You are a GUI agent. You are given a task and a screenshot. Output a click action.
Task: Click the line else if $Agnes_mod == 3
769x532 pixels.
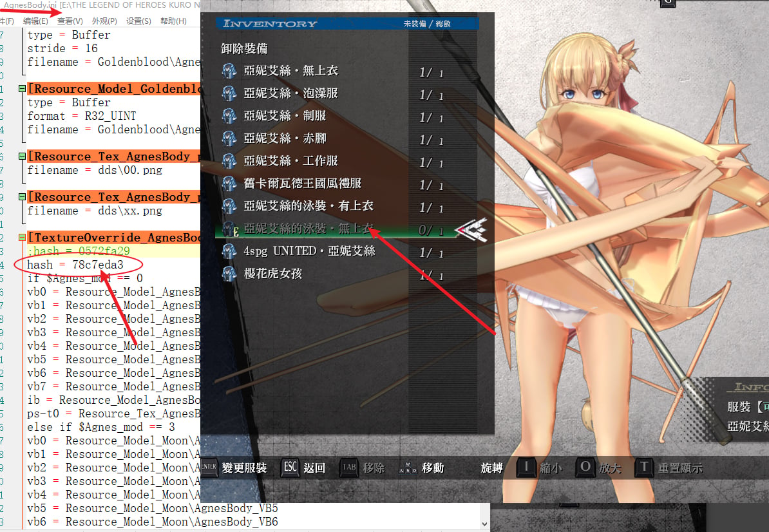tap(100, 427)
